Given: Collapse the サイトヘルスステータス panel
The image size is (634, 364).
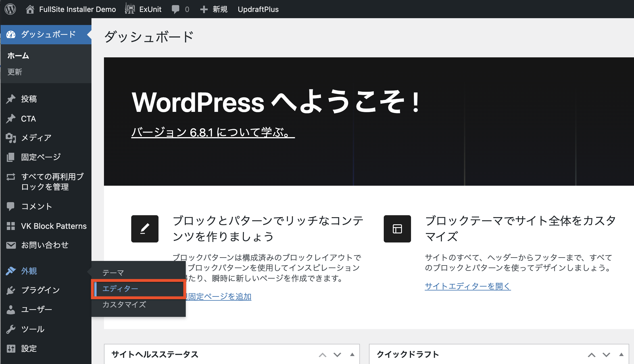Looking at the screenshot, I should [352, 354].
